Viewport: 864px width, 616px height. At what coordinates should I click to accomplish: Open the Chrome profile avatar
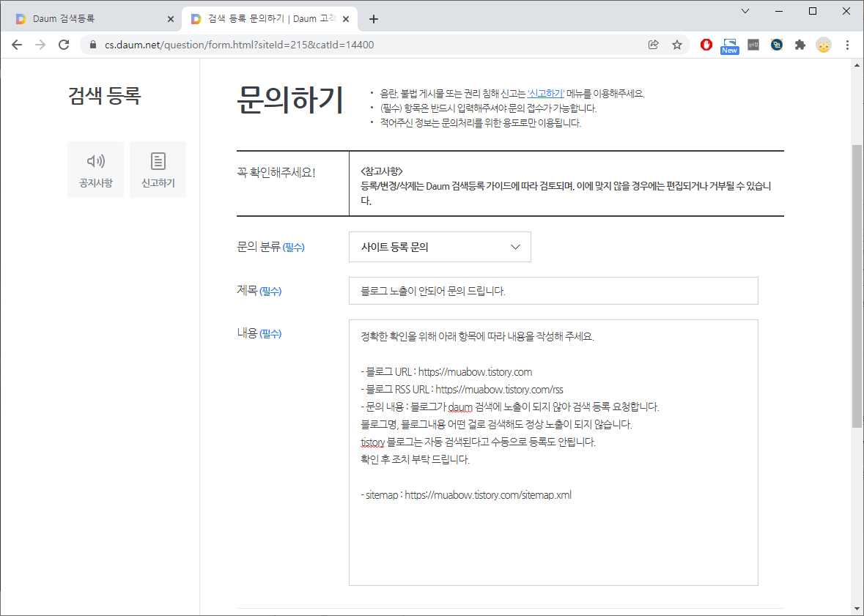coord(824,45)
